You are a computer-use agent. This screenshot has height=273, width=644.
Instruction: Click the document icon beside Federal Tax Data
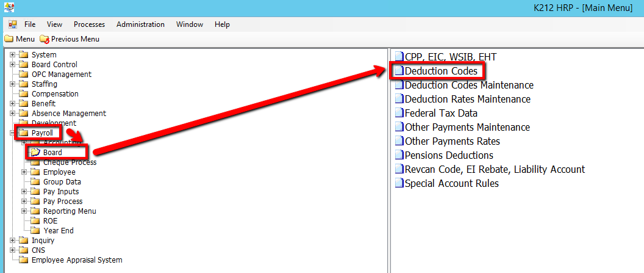tap(399, 113)
